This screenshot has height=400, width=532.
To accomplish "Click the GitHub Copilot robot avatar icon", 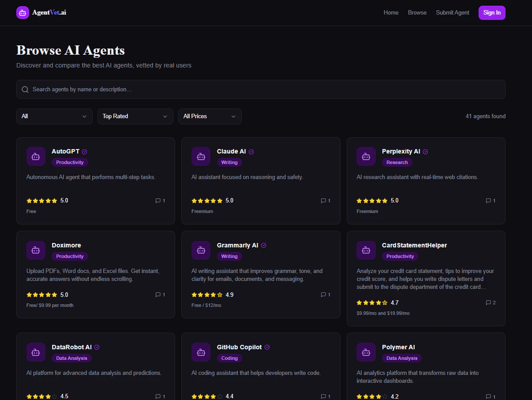I will tap(201, 352).
